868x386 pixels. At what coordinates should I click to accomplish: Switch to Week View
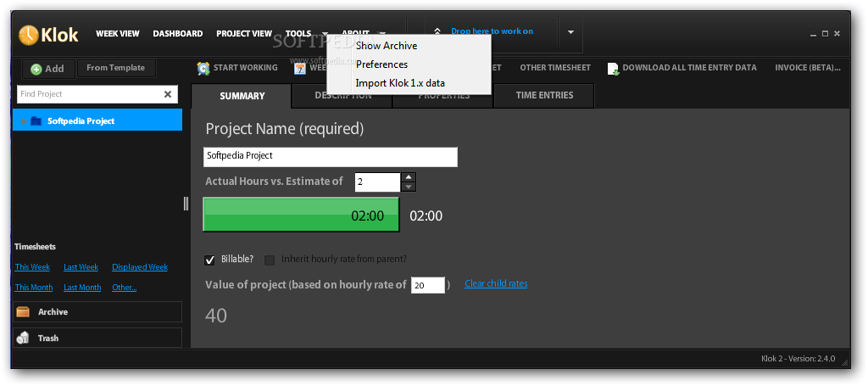tap(118, 34)
